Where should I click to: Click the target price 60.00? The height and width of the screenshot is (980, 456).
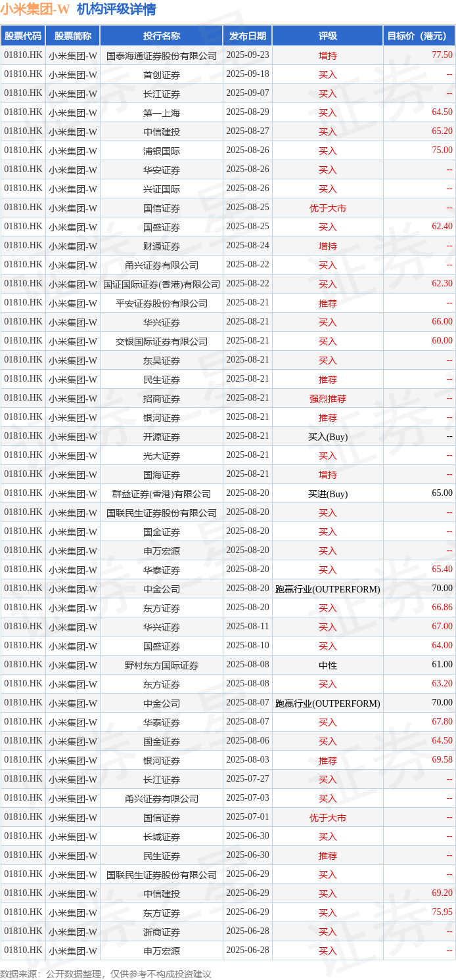point(442,341)
